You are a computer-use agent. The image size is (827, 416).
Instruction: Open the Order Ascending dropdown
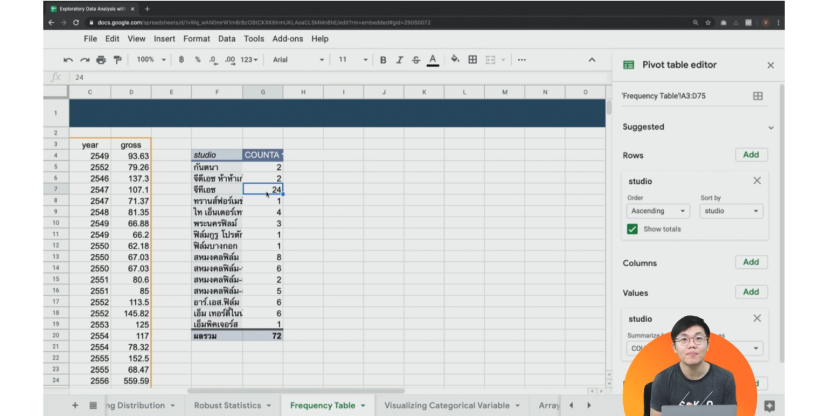pyautogui.click(x=658, y=211)
